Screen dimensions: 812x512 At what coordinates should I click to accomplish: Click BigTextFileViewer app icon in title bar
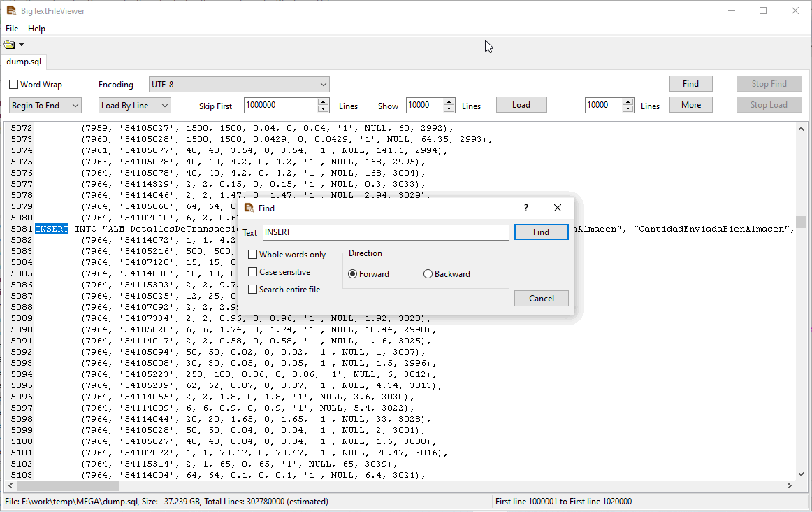coord(10,10)
